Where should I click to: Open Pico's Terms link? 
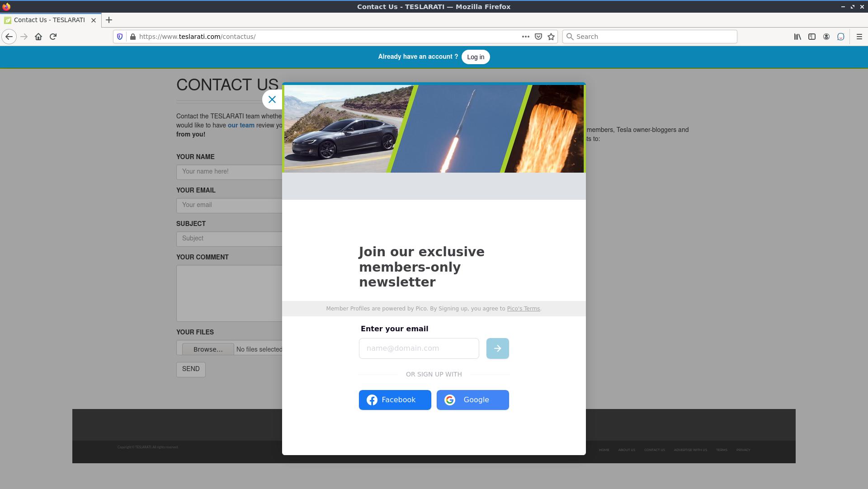tap(523, 309)
